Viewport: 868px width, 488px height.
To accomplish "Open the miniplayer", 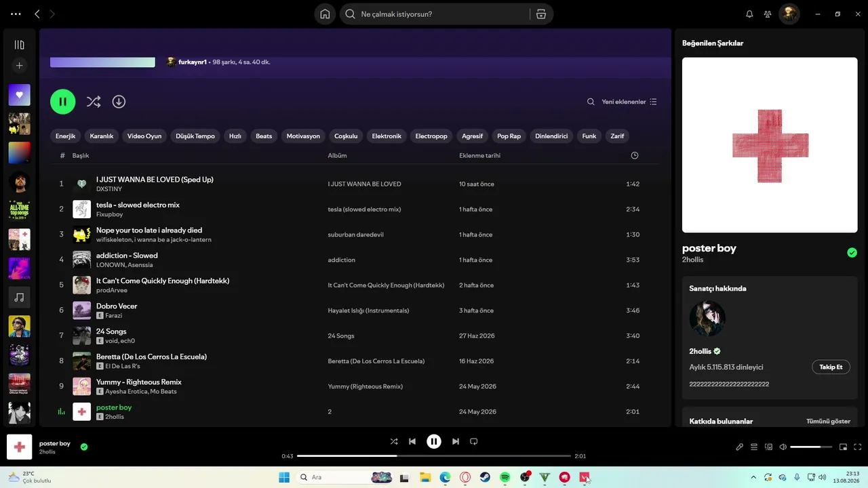I will 844,447.
